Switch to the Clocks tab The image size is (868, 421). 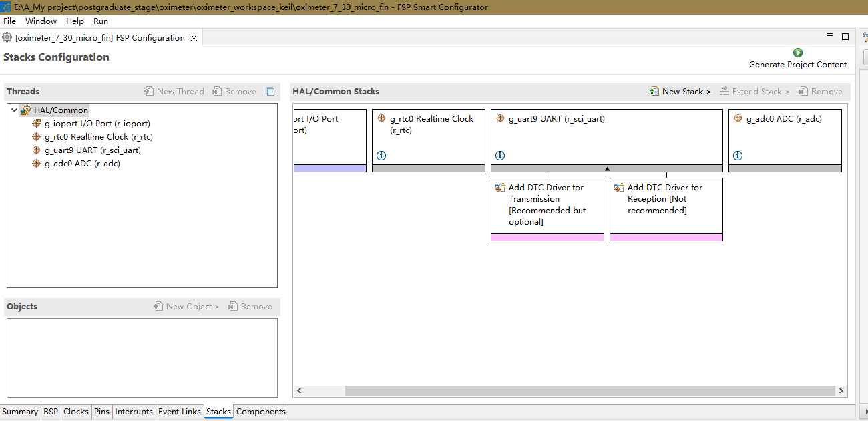click(76, 412)
